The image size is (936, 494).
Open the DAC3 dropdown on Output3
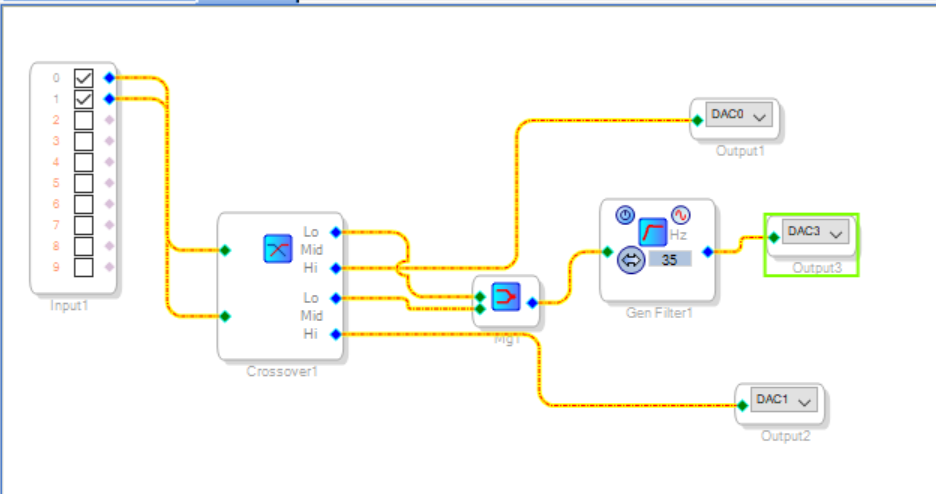pyautogui.click(x=815, y=231)
